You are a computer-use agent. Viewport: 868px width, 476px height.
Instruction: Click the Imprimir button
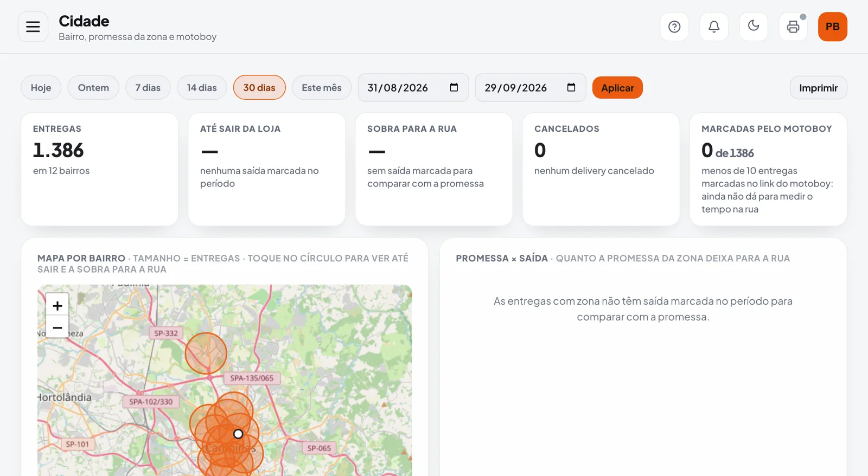click(819, 88)
